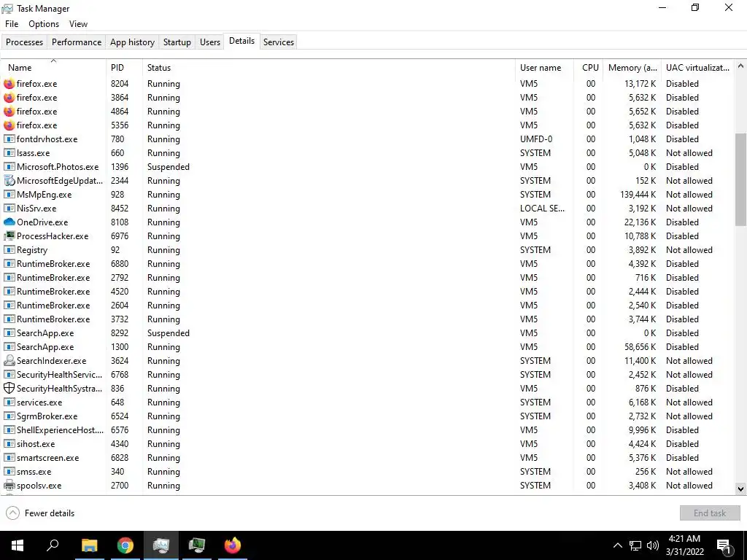Image resolution: width=747 pixels, height=560 pixels.
Task: Show hidden tray icons chevron
Action: (x=617, y=545)
